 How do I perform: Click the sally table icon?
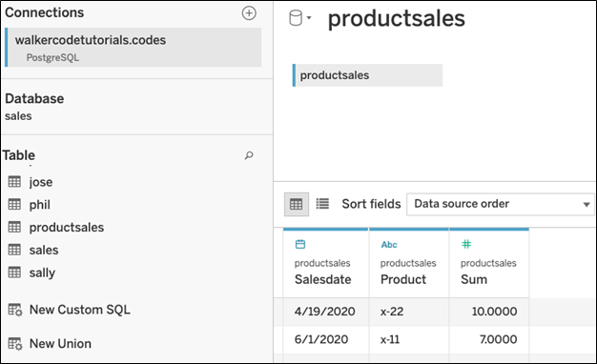click(x=14, y=273)
